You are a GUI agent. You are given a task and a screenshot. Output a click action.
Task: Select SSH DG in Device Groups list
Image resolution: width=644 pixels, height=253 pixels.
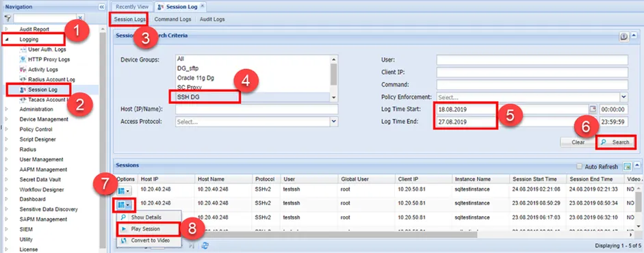point(253,97)
